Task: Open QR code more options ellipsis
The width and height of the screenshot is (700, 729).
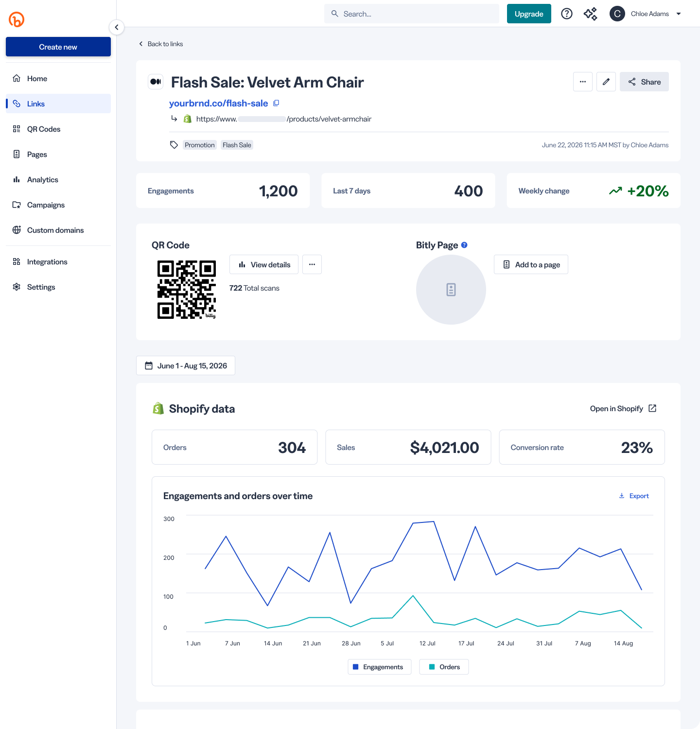Action: pos(312,264)
